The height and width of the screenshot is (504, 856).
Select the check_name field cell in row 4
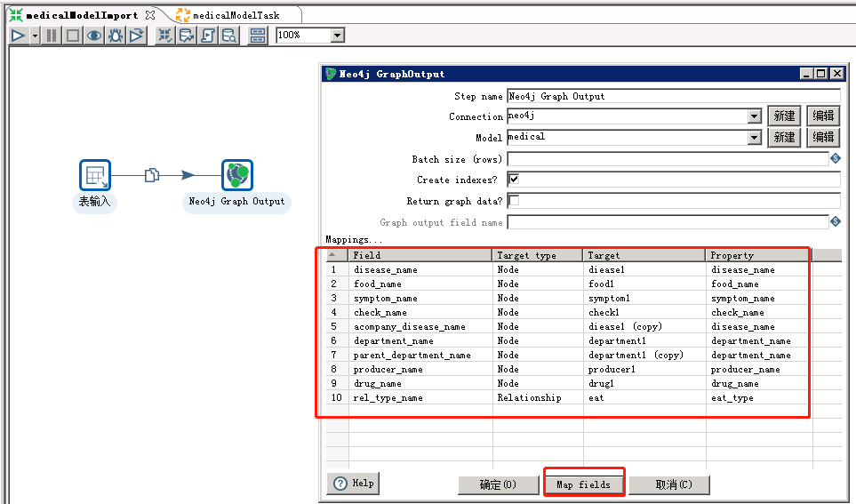420,312
